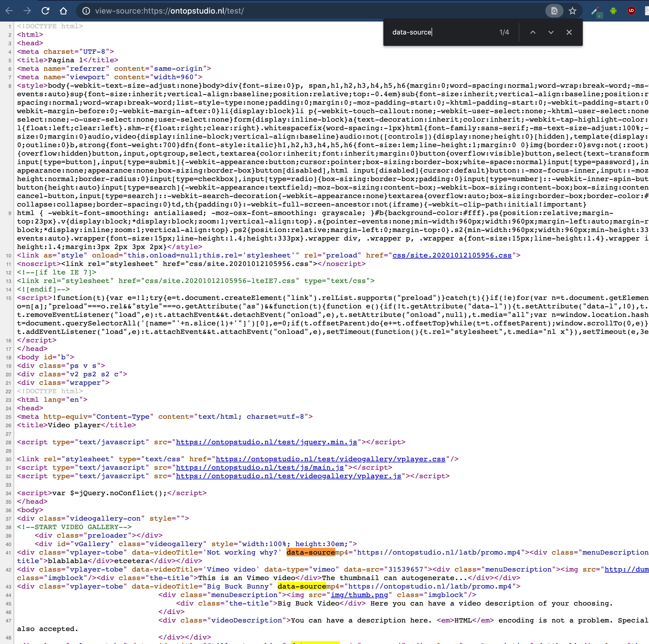Click the browser forward arrow
The image size is (649, 644).
(x=27, y=11)
